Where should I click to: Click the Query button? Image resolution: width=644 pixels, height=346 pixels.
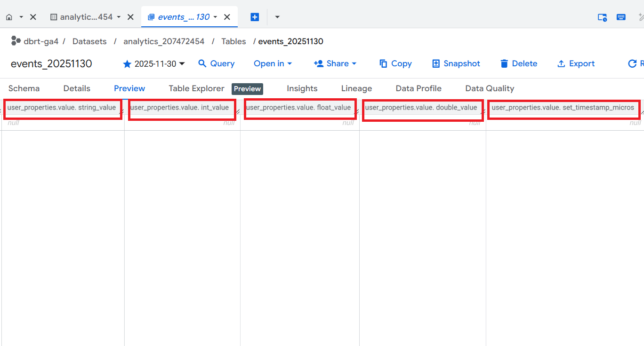pos(216,63)
